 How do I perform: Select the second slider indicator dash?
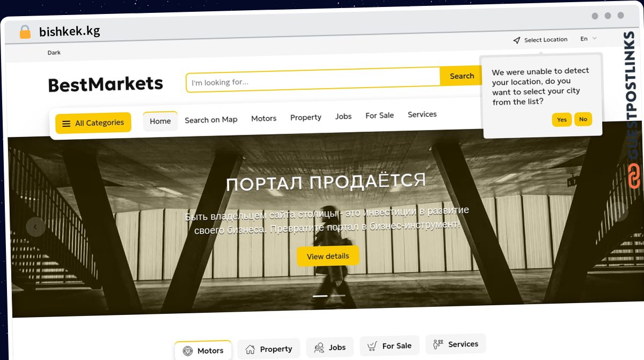tap(338, 296)
